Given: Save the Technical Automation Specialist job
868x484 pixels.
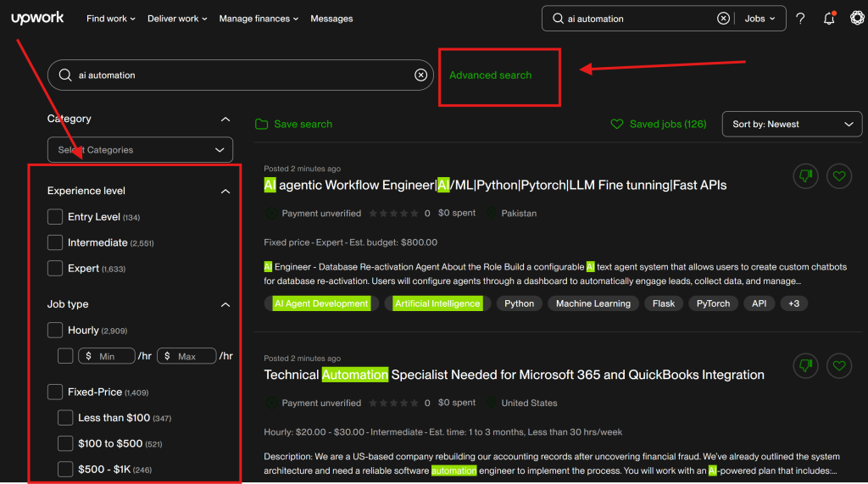Looking at the screenshot, I should tap(839, 365).
